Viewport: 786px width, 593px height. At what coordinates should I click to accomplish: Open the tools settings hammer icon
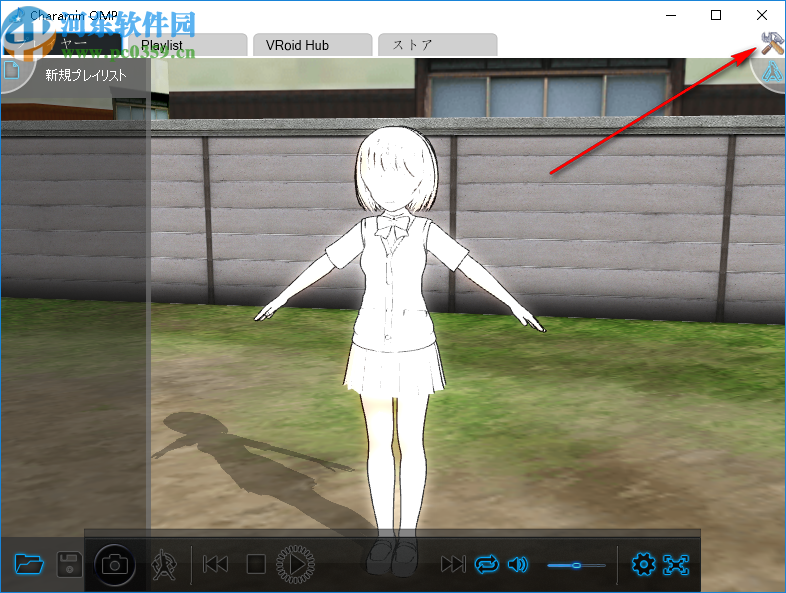click(x=771, y=43)
